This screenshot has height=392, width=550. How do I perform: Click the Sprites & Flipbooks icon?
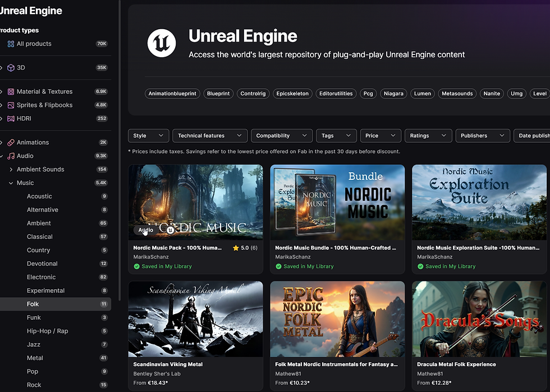(11, 105)
